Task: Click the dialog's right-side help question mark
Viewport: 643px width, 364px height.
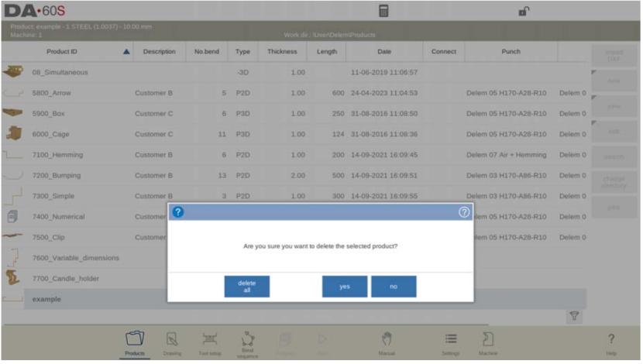Action: 464,211
